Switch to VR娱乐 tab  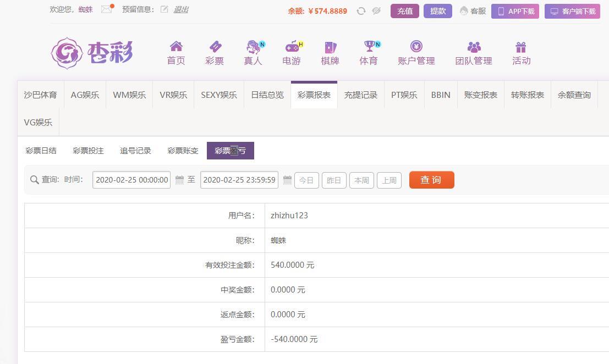click(x=173, y=95)
